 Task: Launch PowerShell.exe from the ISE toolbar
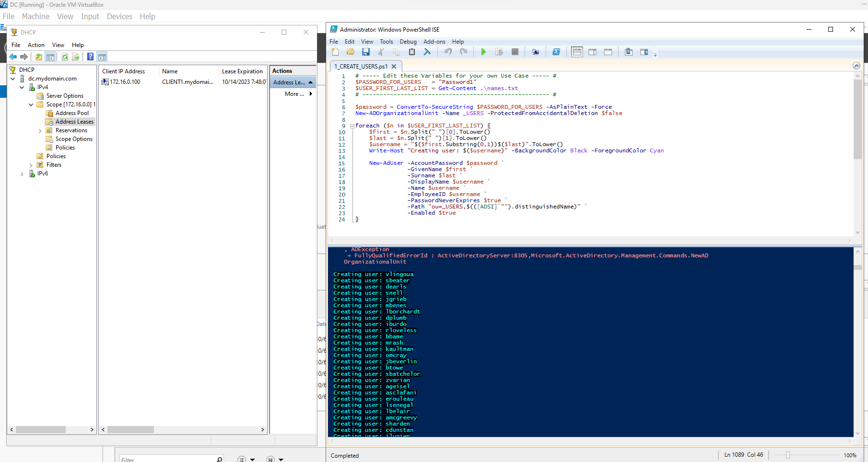[556, 52]
